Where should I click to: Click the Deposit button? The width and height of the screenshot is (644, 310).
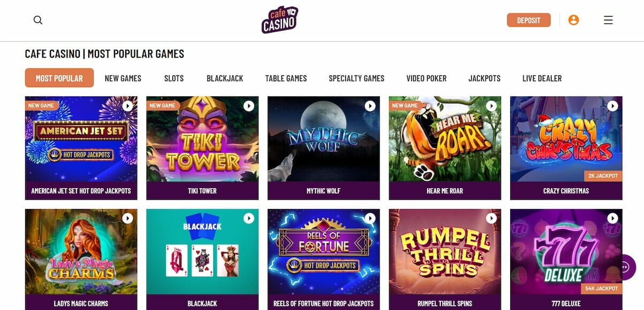point(528,19)
